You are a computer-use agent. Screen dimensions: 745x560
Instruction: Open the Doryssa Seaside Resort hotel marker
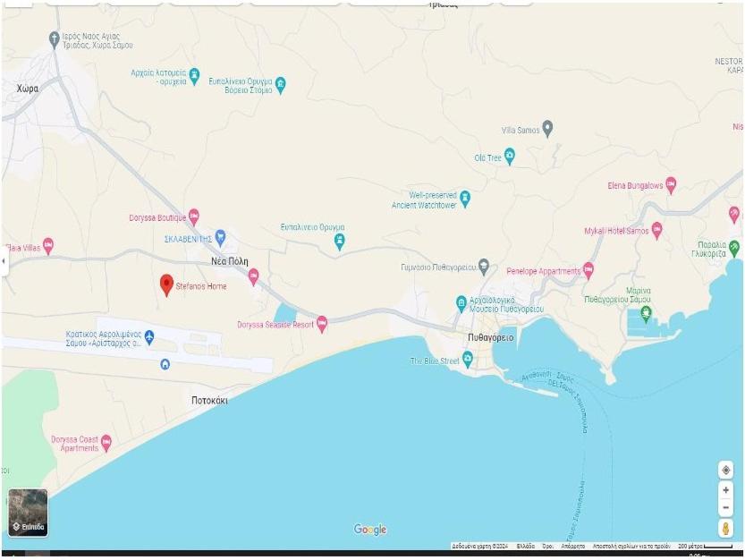(x=322, y=324)
